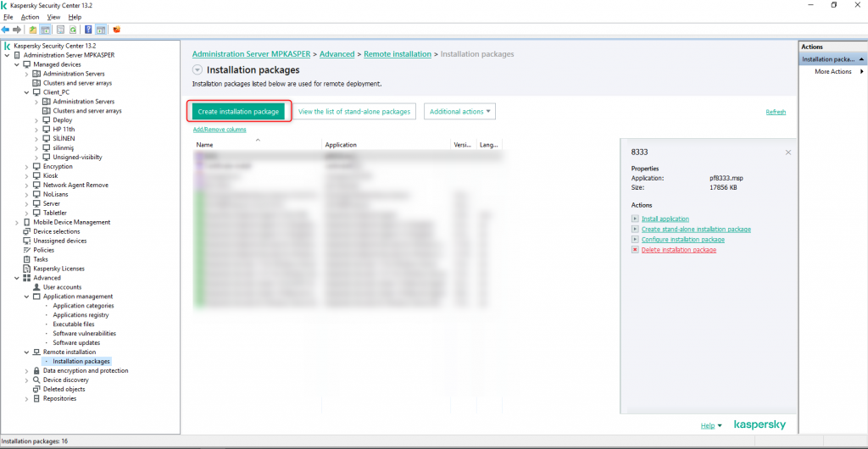
Task: Open the Action menu
Action: pyautogui.click(x=30, y=17)
